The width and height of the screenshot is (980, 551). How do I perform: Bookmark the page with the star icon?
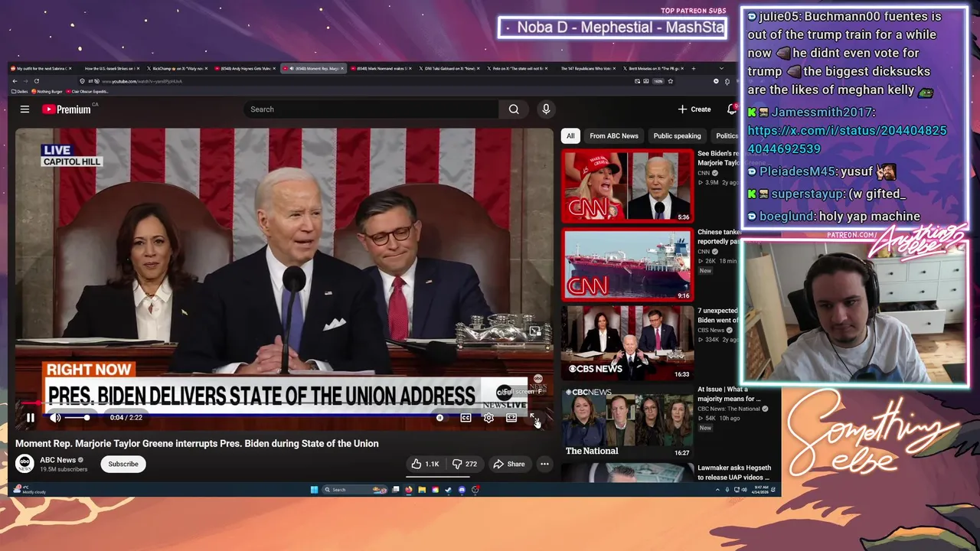point(671,81)
